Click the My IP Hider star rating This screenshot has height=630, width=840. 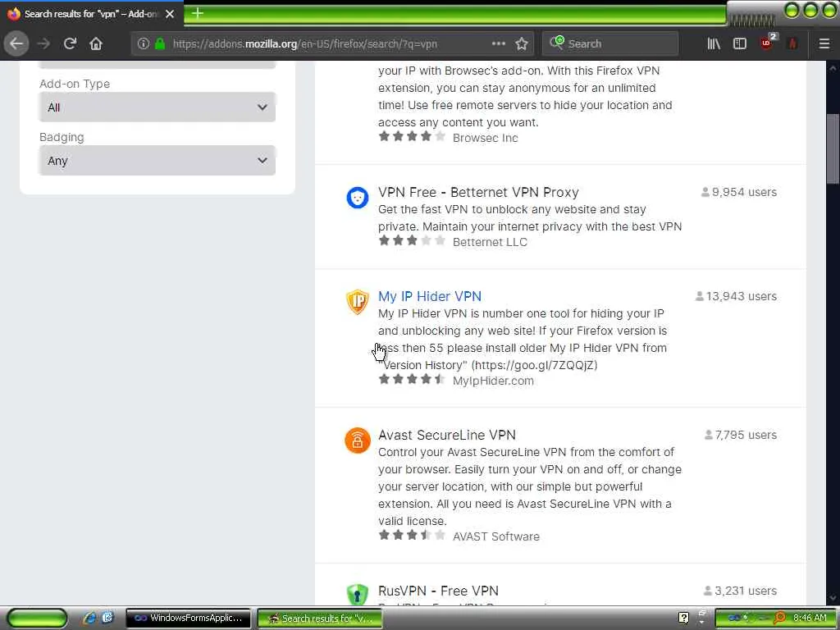tap(412, 379)
